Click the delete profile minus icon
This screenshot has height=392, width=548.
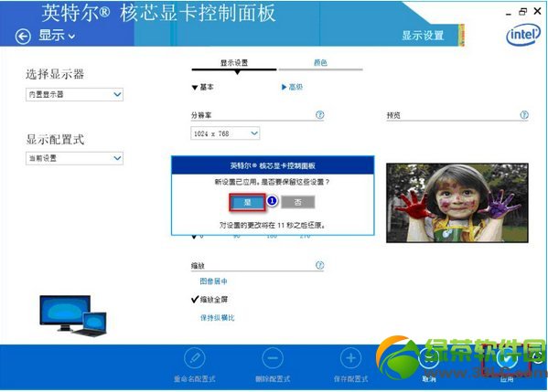tap(273, 358)
